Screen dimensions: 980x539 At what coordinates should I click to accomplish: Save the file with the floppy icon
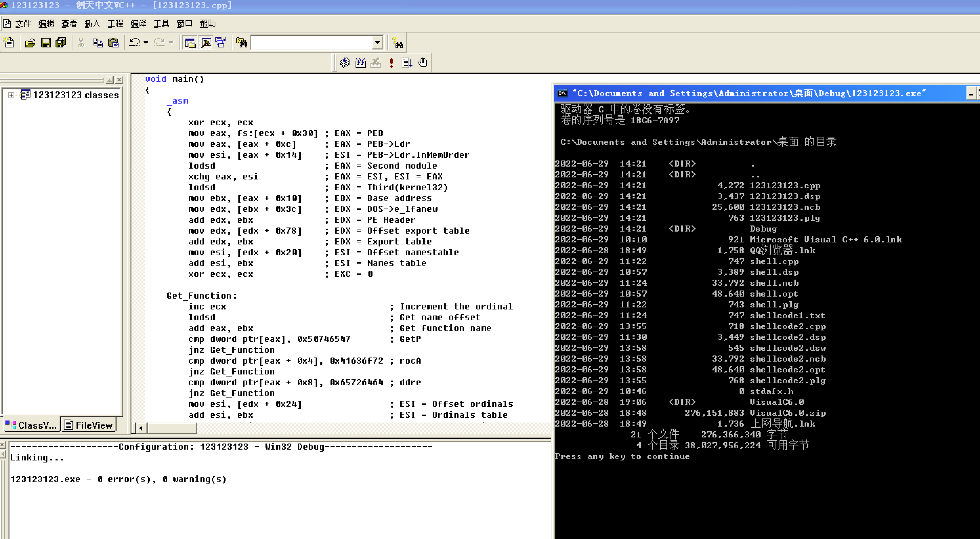(x=46, y=43)
